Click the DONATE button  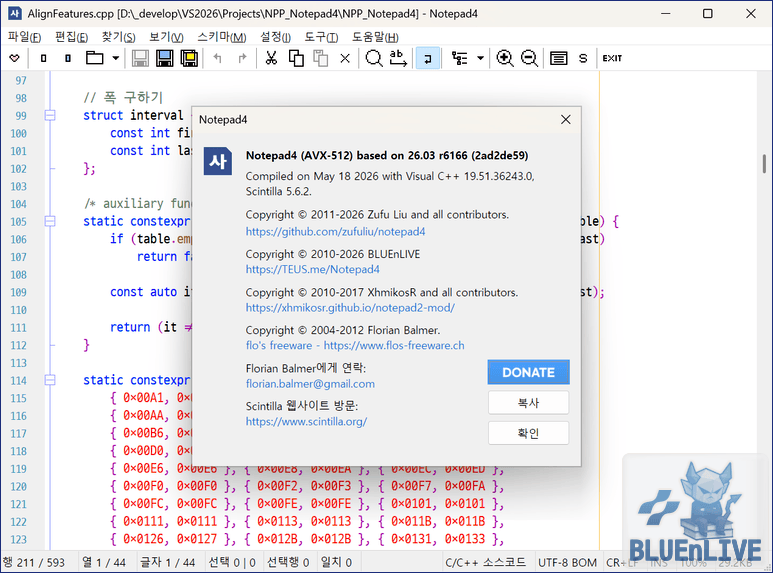pos(528,372)
